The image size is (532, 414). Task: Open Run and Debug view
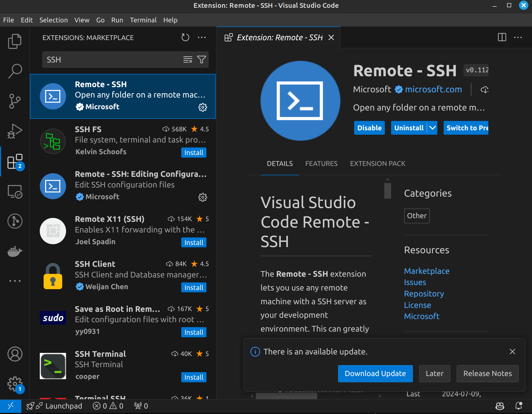pos(15,131)
